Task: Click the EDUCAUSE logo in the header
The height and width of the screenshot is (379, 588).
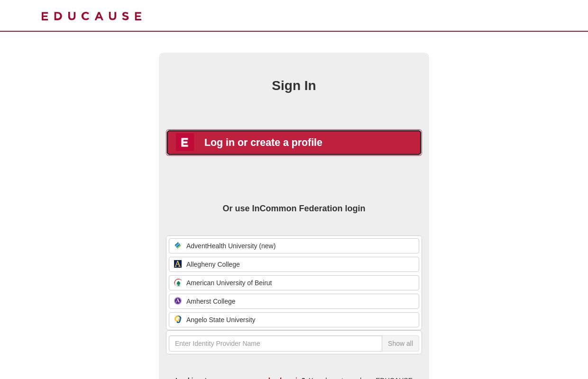Action: tap(91, 16)
